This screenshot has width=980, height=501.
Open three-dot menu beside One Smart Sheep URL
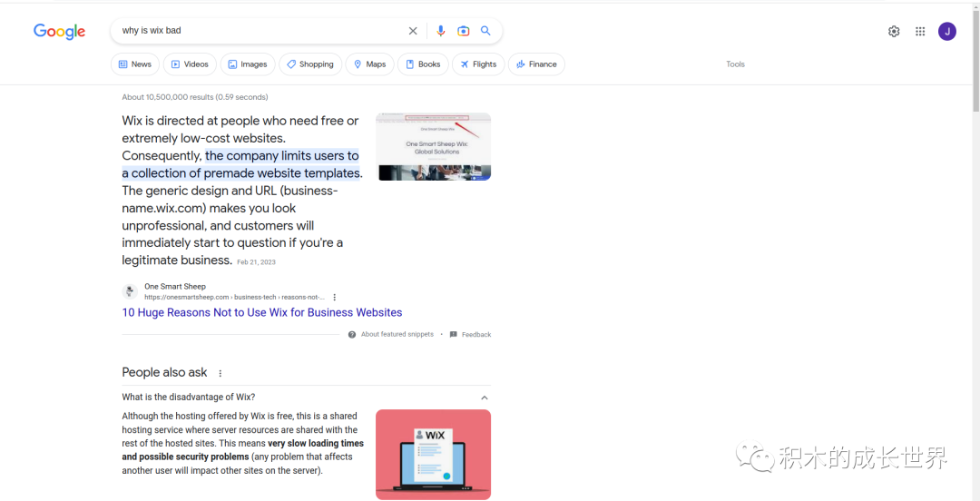[x=334, y=297]
